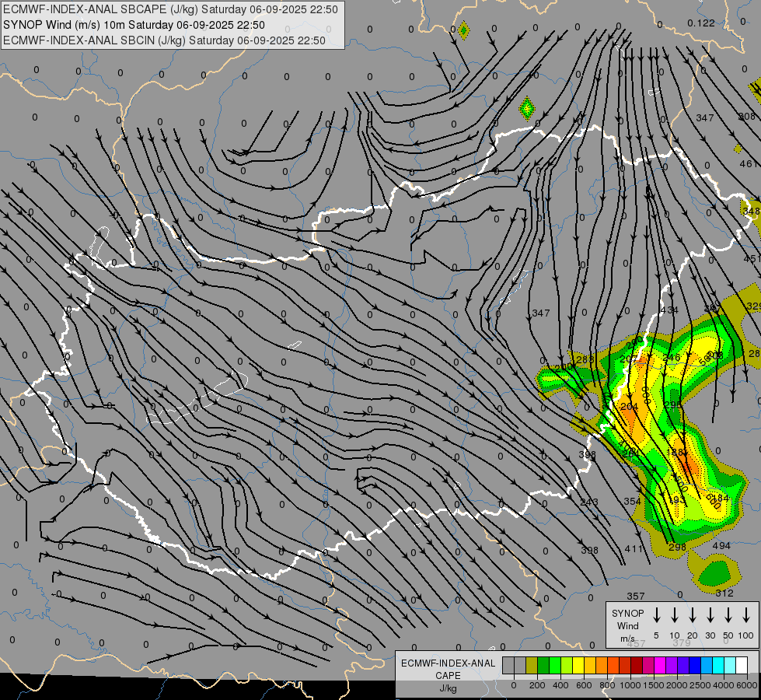Click the wind legend label '30'
This screenshot has height=700, width=761.
(x=710, y=636)
